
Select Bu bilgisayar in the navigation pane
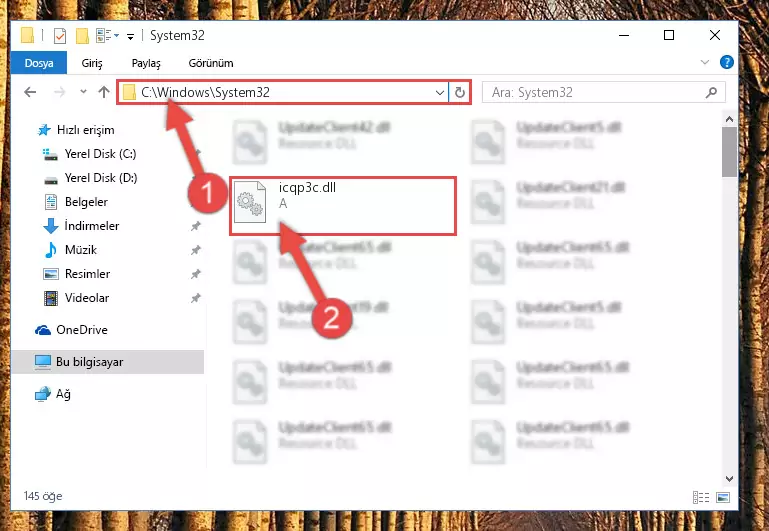(x=107, y=362)
